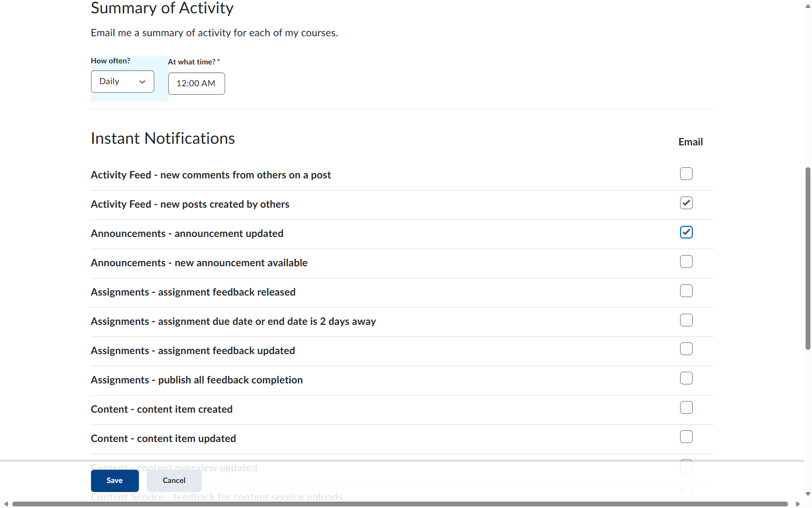Click the scroll right arrow on horizontal scrollbar

click(x=798, y=504)
